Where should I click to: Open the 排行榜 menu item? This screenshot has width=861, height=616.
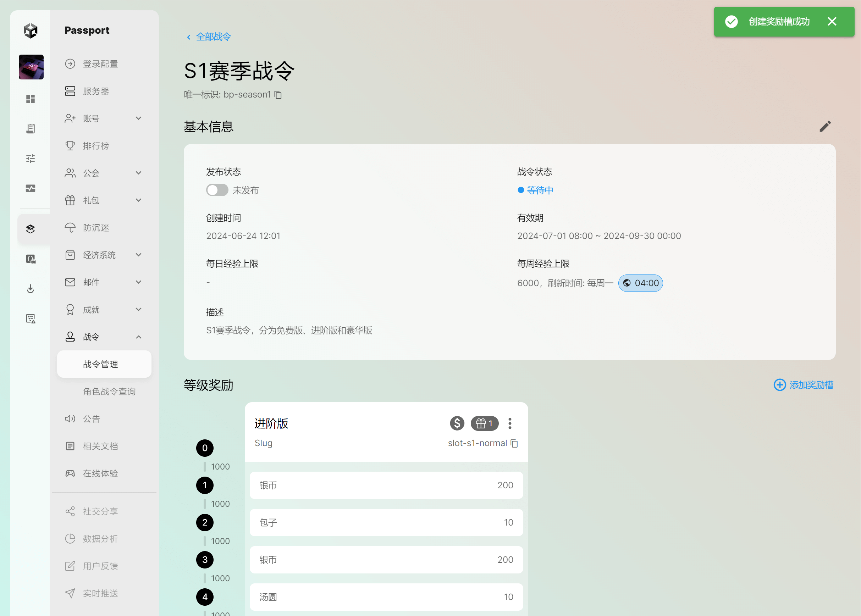point(96,146)
